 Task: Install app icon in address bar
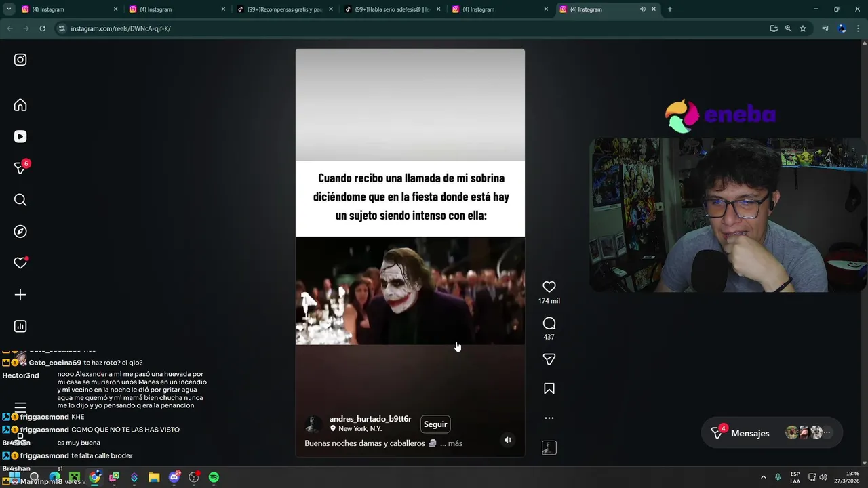[x=774, y=28]
